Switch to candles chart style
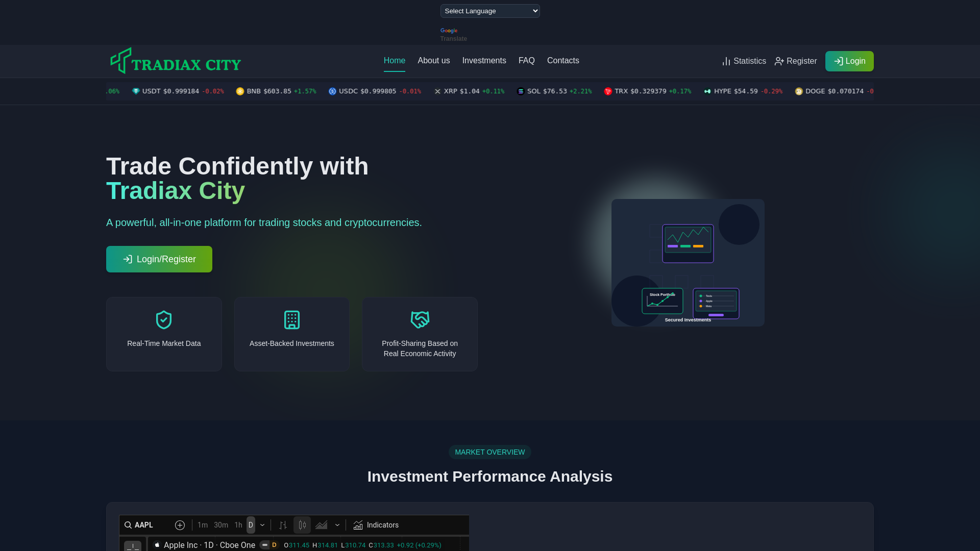Screen dimensions: 980x551 pos(302,525)
